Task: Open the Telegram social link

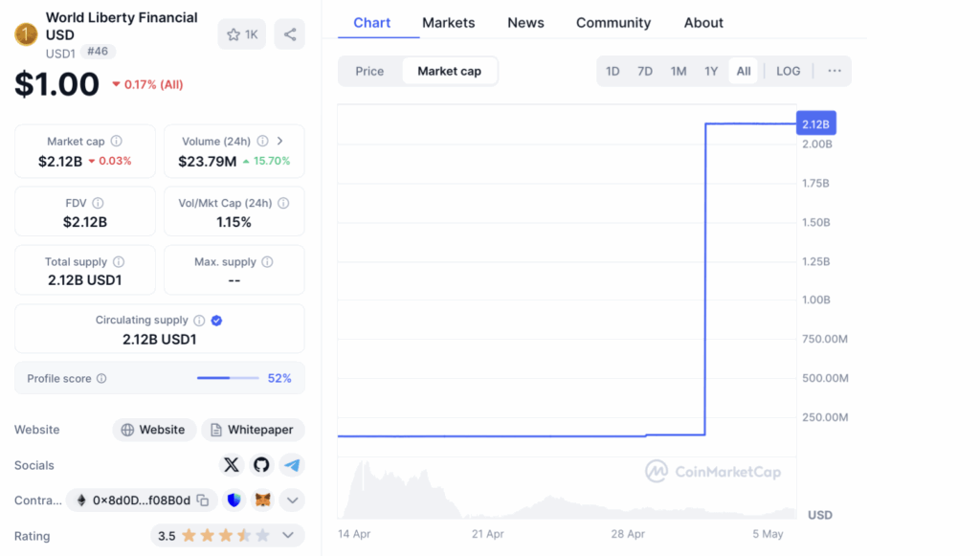Action: pos(292,465)
